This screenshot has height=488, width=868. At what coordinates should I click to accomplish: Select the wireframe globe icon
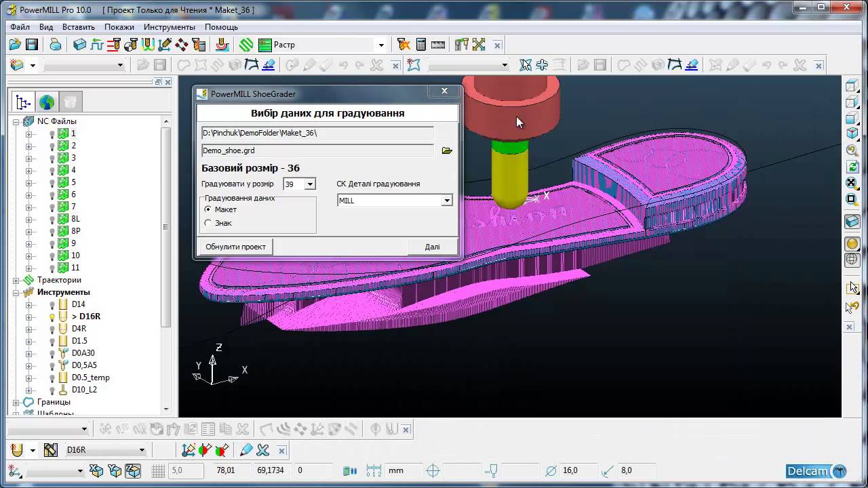click(852, 259)
